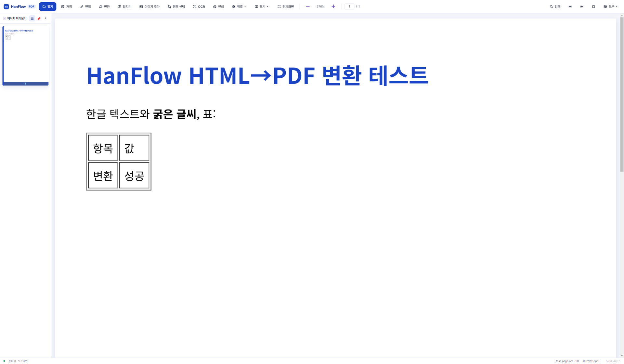The height and width of the screenshot is (364, 624).
Task: Open the 배경 (Background) dropdown
Action: [239, 6]
